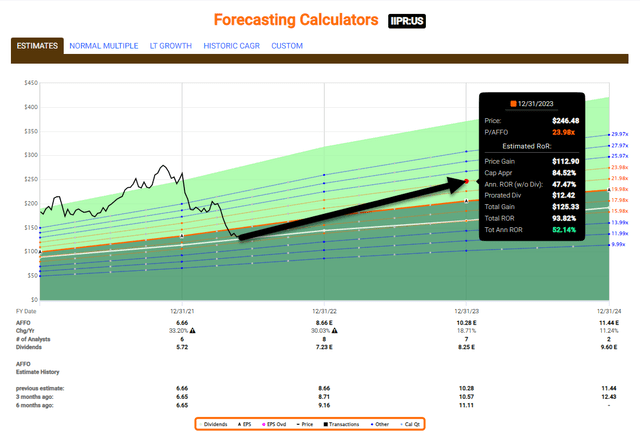This screenshot has width=640, height=446.
Task: Toggle the EPS legend series
Action: (244, 424)
